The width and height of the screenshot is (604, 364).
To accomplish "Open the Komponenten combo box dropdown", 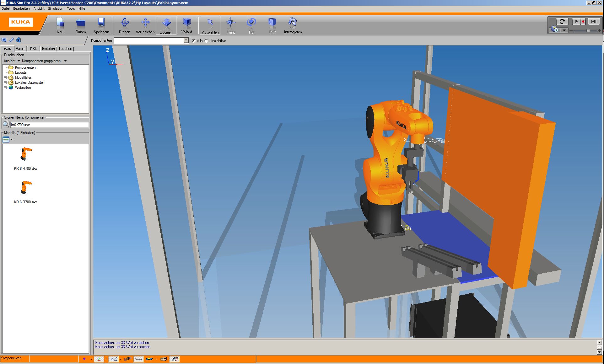I will click(186, 40).
